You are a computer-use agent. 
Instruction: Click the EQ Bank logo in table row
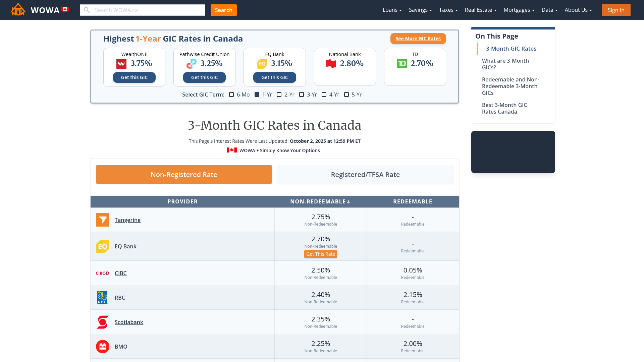click(x=103, y=246)
